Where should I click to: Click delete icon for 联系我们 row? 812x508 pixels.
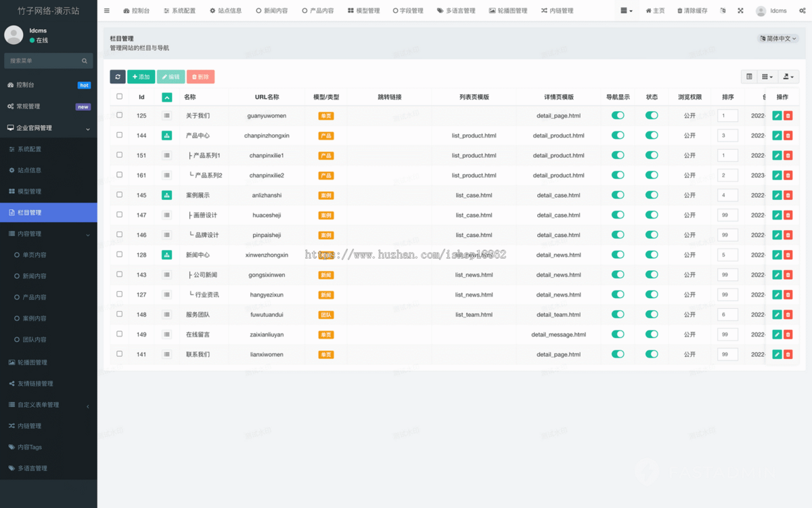(x=788, y=354)
